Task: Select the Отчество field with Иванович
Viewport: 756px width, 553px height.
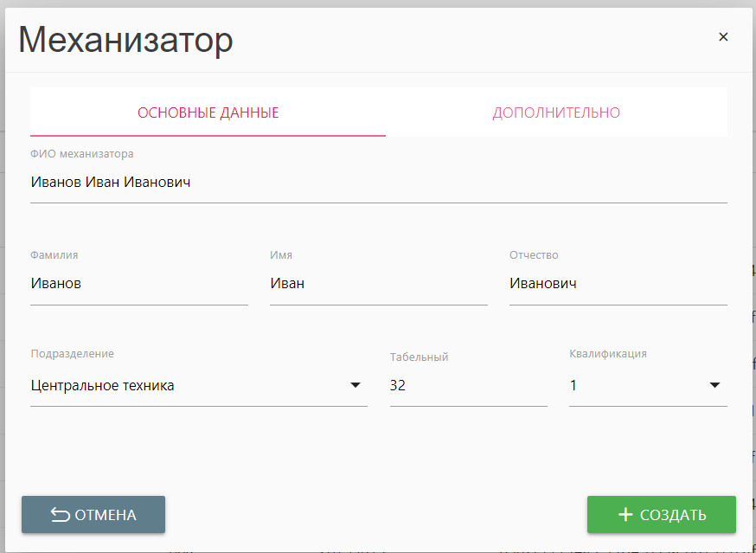Action: (618, 284)
